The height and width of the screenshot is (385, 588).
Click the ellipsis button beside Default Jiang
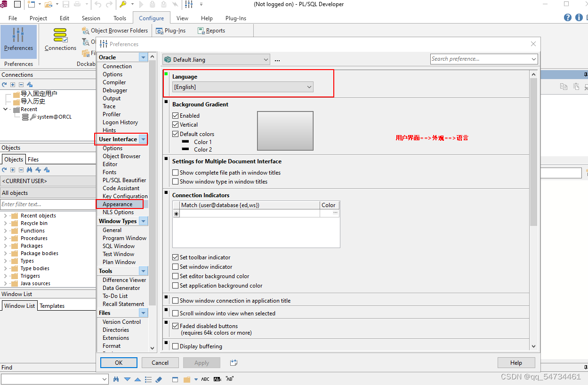277,60
